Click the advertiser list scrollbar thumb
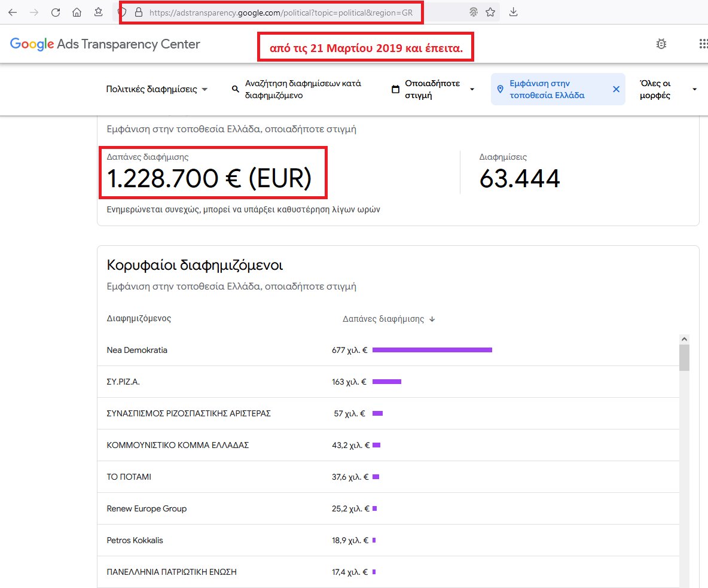Viewport: 708px width, 588px height. [x=684, y=358]
